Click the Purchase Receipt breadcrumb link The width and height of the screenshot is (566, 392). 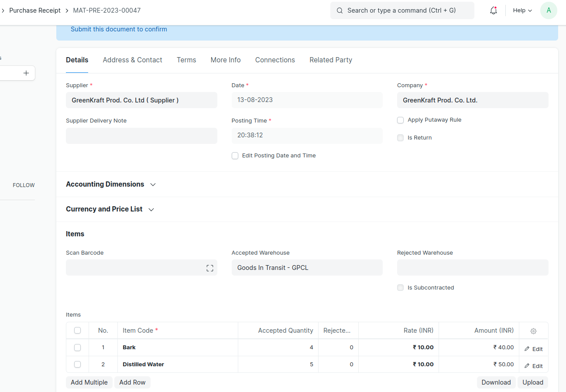pyautogui.click(x=35, y=10)
